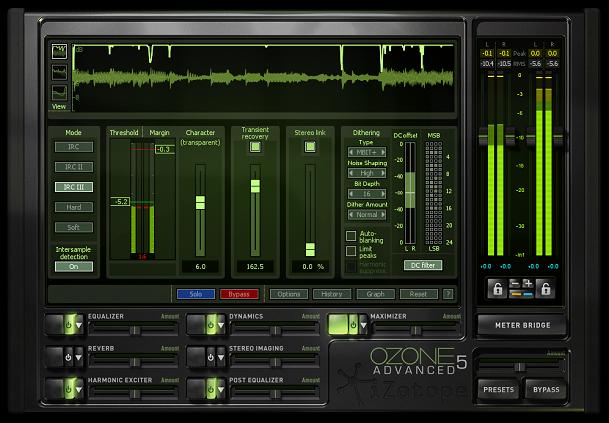Toggle the Equalizer power button

(x=69, y=325)
